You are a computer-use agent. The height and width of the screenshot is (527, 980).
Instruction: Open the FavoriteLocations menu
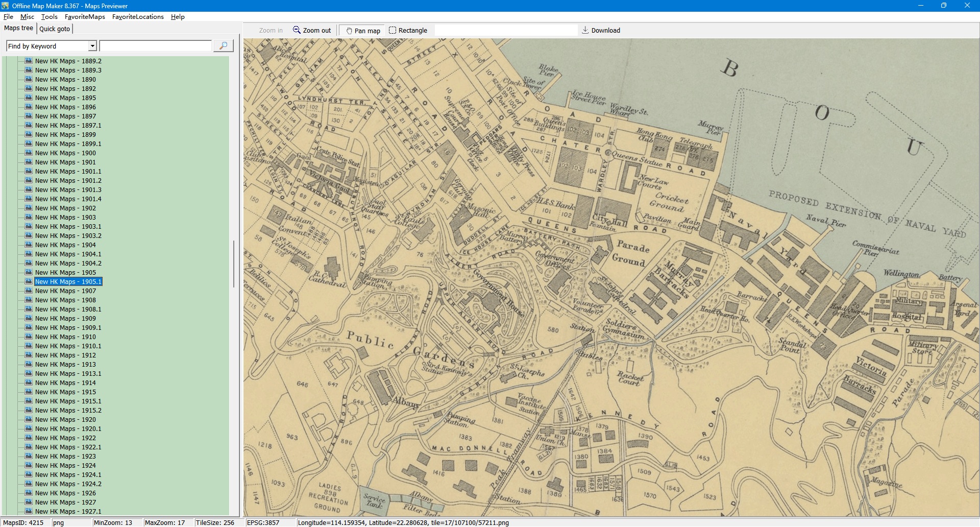138,17
